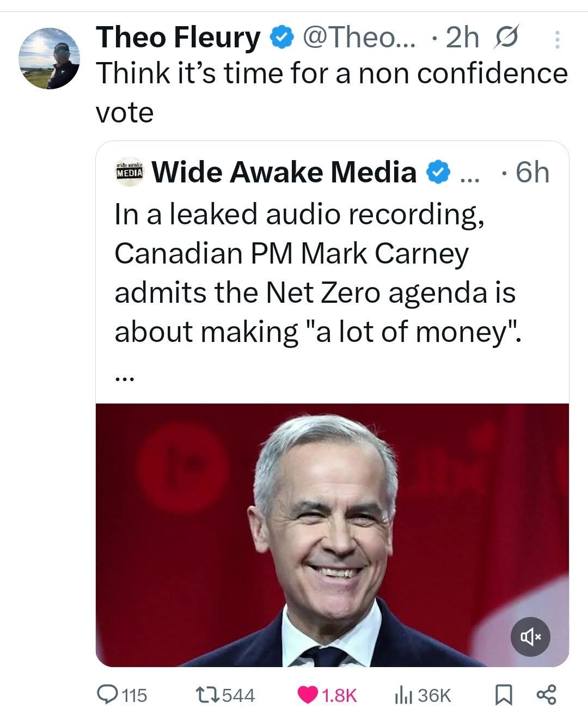Toggle the bookmark icon on this post

[x=504, y=694]
